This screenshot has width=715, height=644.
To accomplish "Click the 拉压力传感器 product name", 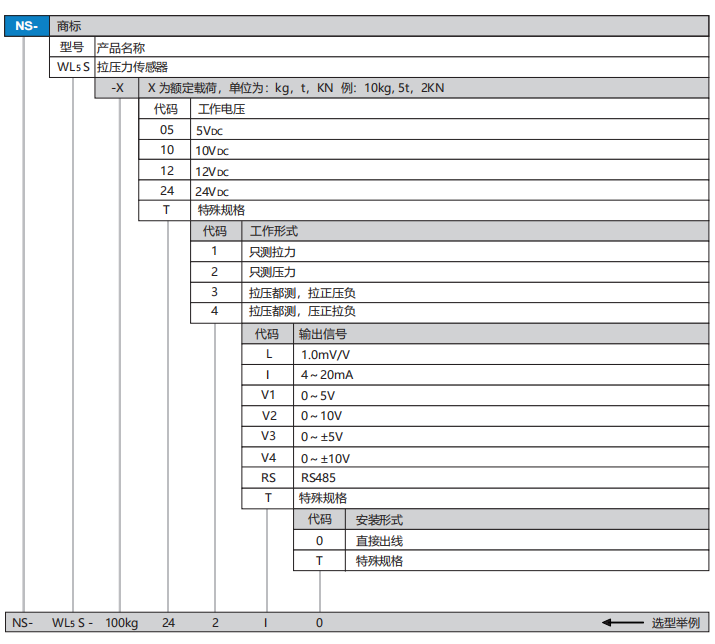I will click(132, 68).
